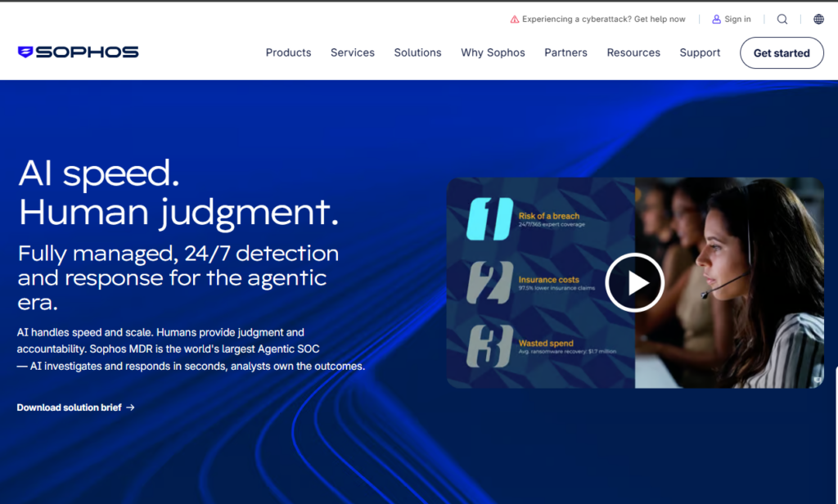
Task: Open the Why Sophos menu
Action: coord(493,52)
